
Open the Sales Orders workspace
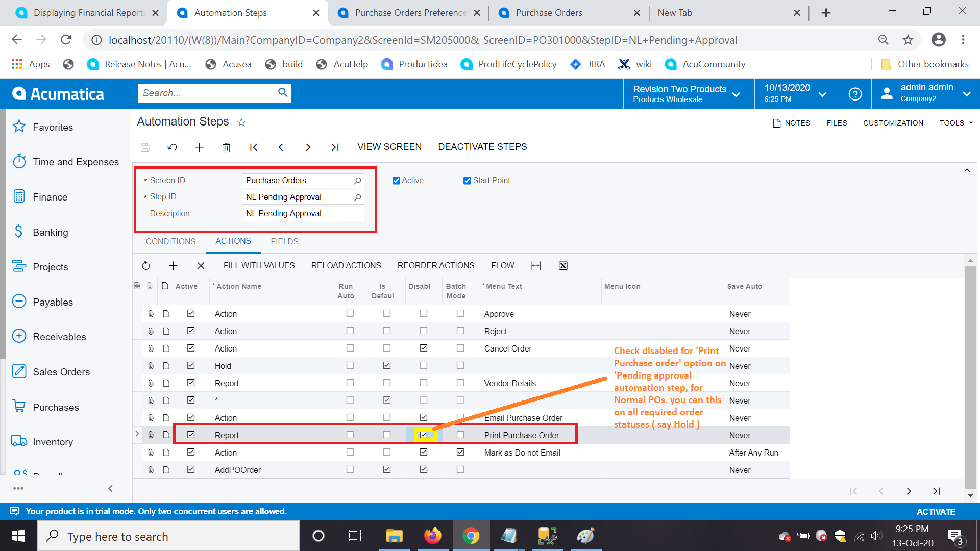coord(51,372)
